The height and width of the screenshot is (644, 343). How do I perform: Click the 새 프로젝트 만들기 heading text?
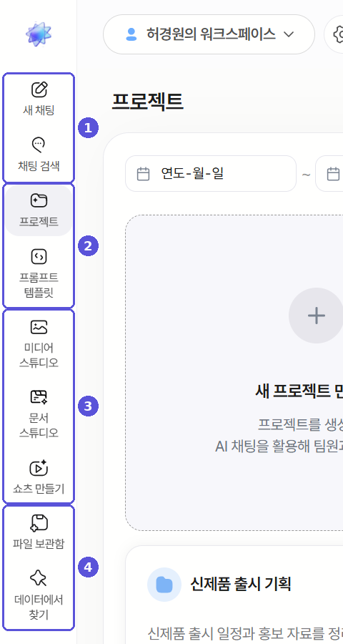coord(299,392)
